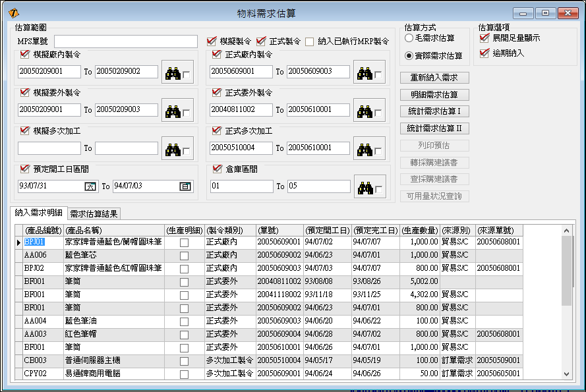Click binoculars icon for 正式多次加工 range
This screenshot has width=586, height=392.
tap(365, 149)
